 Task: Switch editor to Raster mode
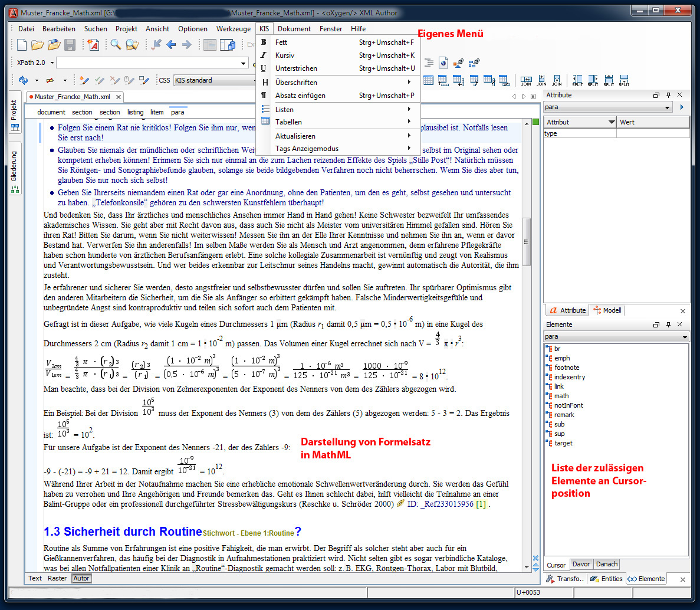tap(57, 578)
